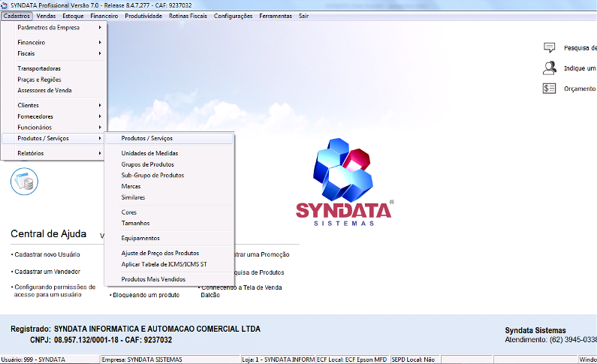Open the Tela de Venda Balcão link
This screenshot has height=364, width=597.
coord(241,291)
